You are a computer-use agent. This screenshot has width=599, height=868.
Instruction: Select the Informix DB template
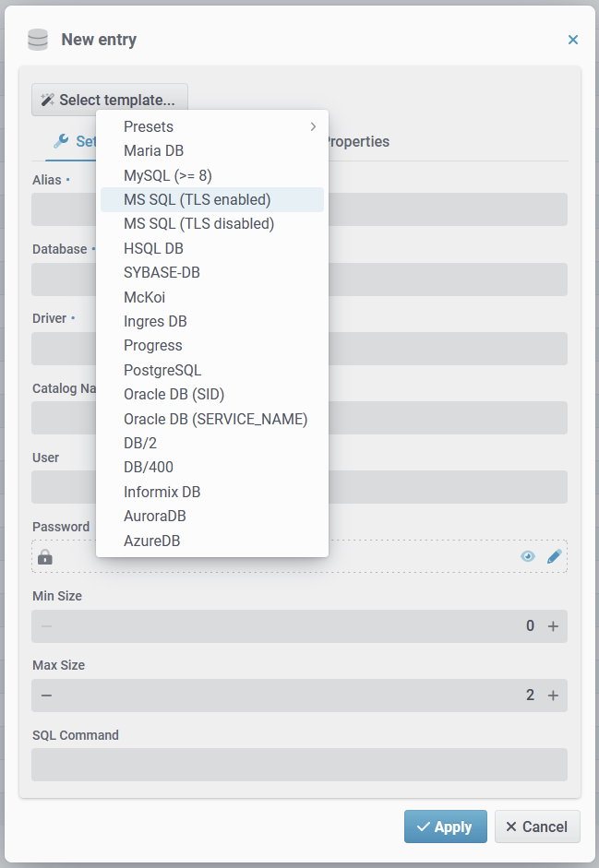coord(212,493)
